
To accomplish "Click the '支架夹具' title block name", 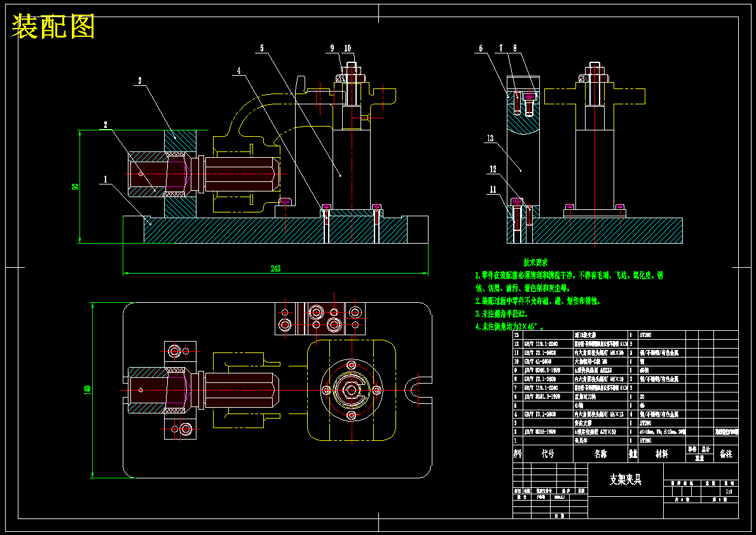I will tap(626, 479).
